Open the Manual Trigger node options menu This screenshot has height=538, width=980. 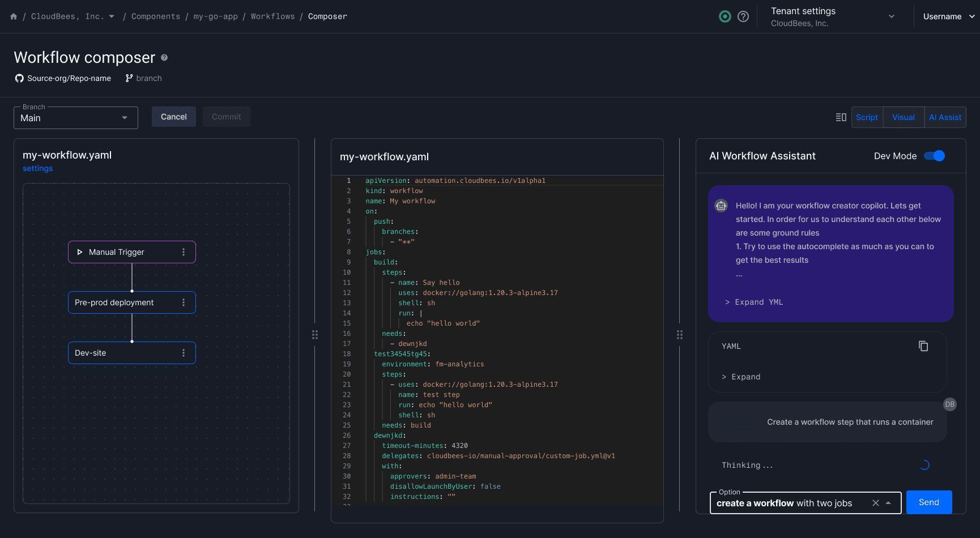click(x=184, y=252)
